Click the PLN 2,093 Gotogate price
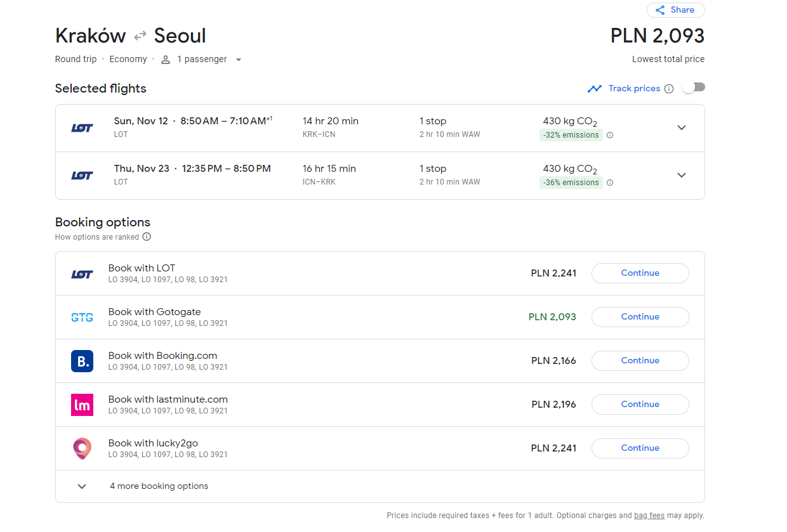787x532 pixels. click(552, 317)
